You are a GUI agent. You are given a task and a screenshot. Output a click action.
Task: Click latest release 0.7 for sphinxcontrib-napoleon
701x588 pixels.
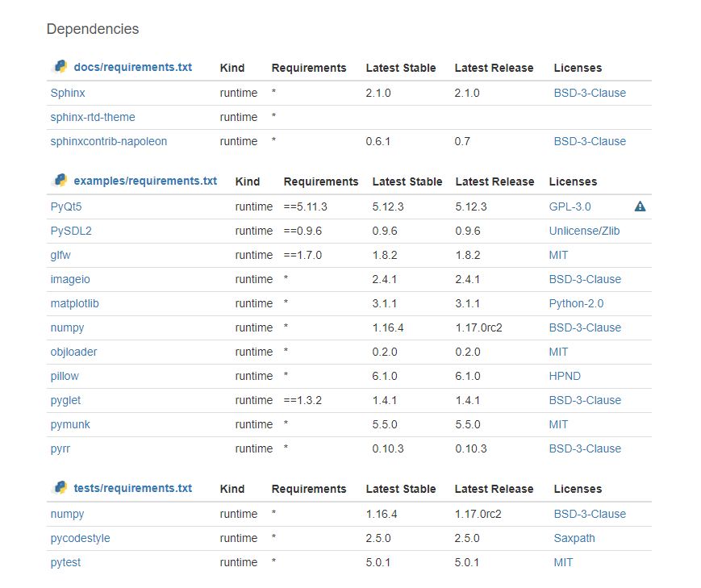(x=462, y=141)
